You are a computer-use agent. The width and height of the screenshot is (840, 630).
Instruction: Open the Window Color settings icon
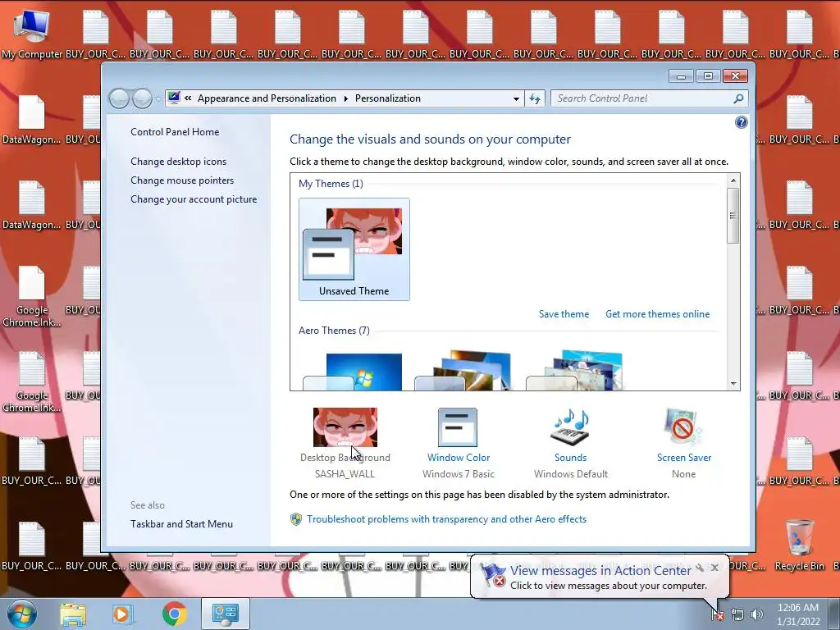coord(458,427)
